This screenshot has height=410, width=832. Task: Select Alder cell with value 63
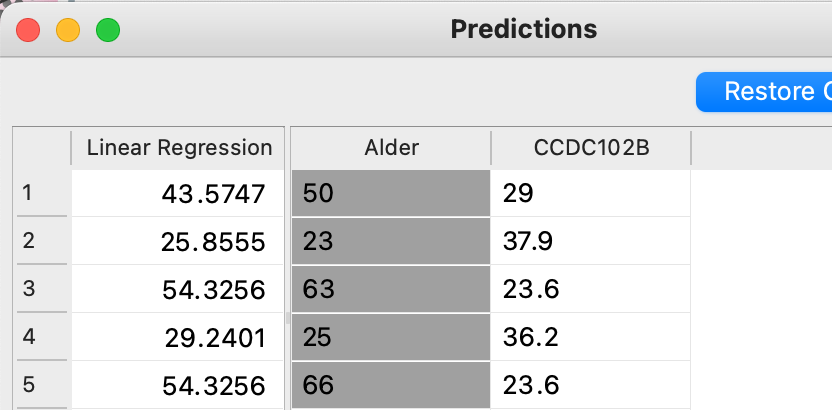coord(391,290)
